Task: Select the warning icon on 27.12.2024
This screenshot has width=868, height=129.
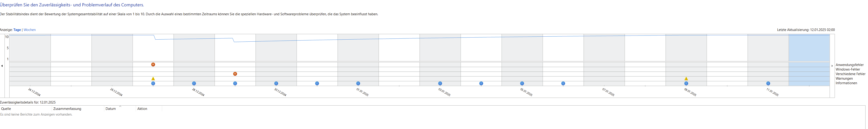Action: 153,79
